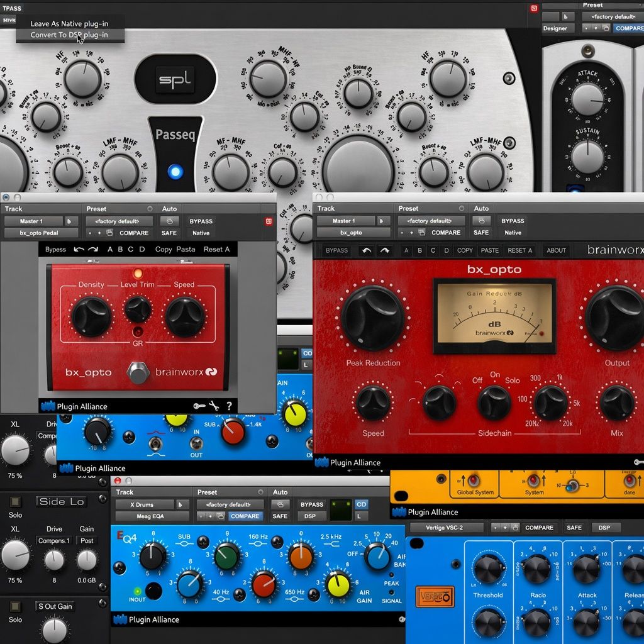Click the Vertigo logo badge
Viewport: 644px width, 644px height.
[435, 597]
